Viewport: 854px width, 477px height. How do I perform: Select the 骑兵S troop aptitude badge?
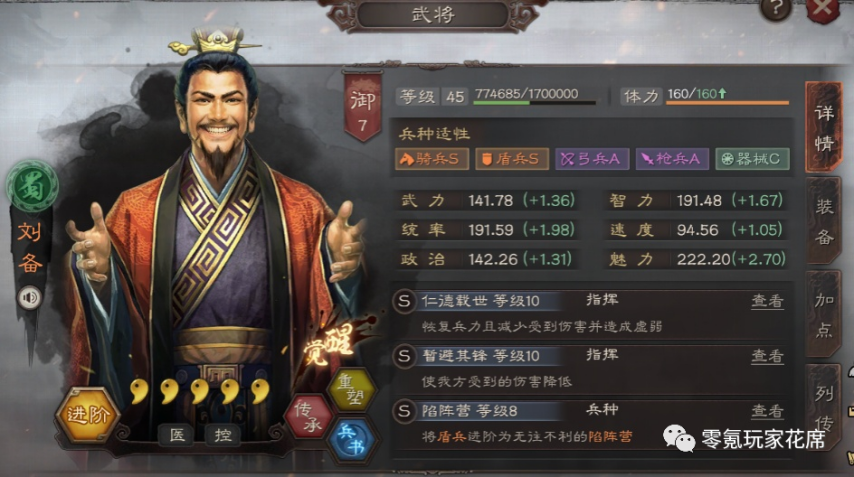tap(432, 159)
